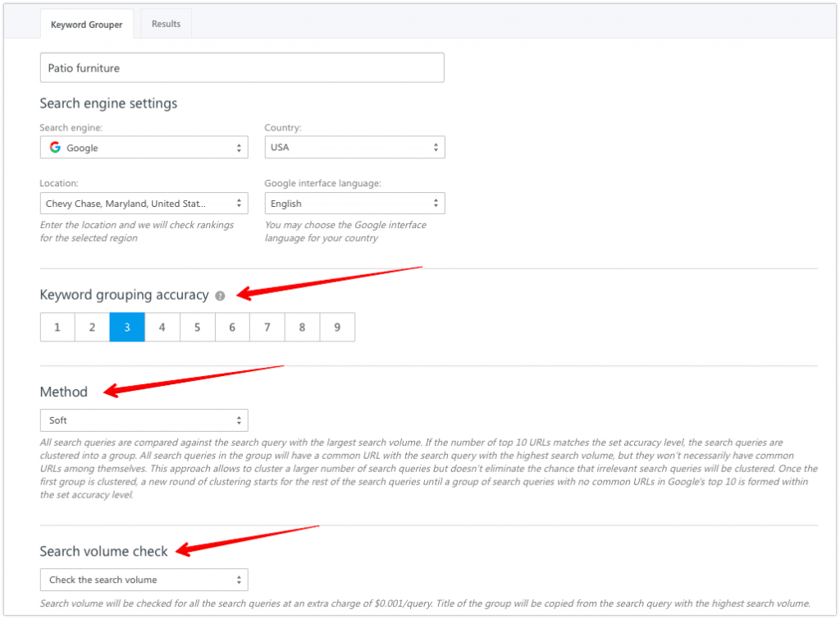
Task: Click the 'Country:' field label
Action: point(283,127)
